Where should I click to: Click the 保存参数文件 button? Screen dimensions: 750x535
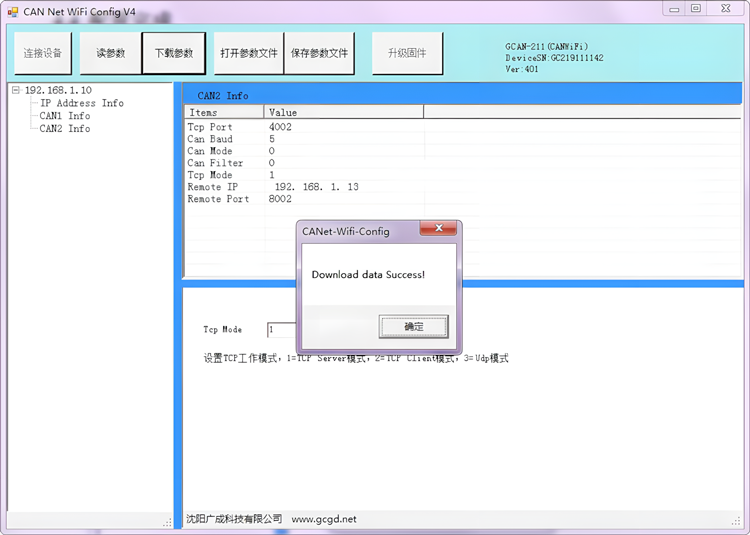[x=319, y=53]
